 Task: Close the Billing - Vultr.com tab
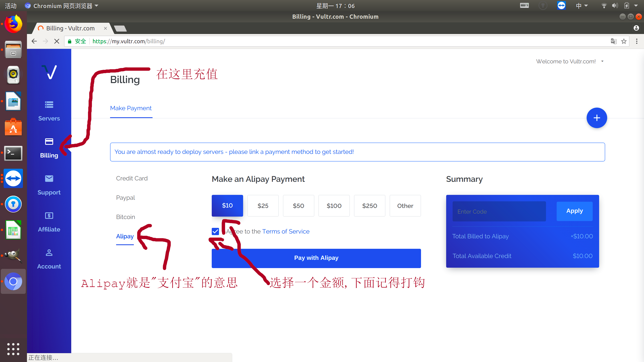105,28
